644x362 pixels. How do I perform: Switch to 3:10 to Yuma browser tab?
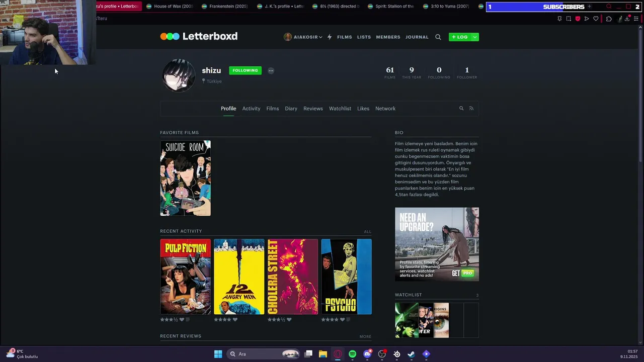coord(446,7)
